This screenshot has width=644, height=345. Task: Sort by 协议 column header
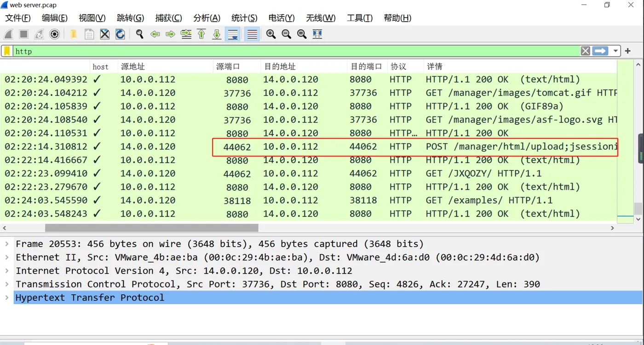tap(406, 66)
